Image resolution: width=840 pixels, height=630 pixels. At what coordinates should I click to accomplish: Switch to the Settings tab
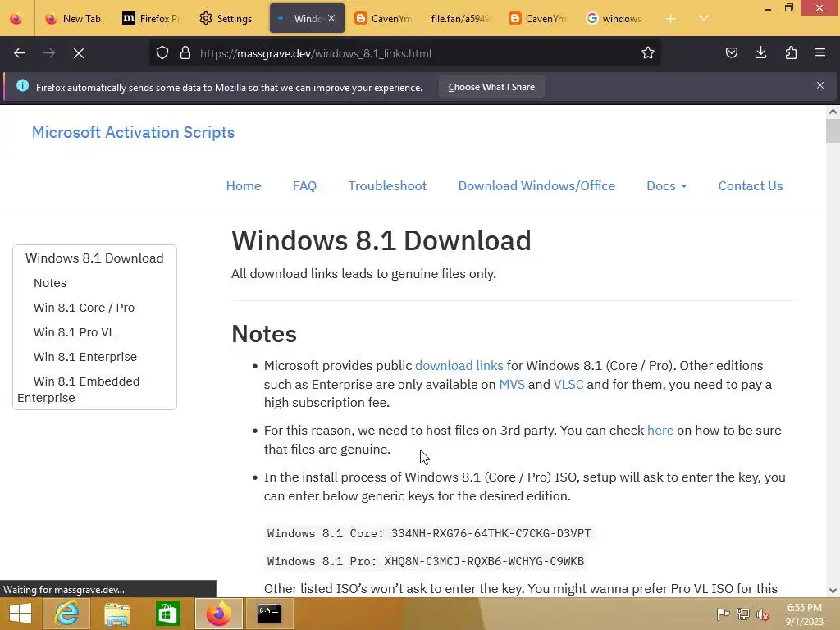(225, 18)
